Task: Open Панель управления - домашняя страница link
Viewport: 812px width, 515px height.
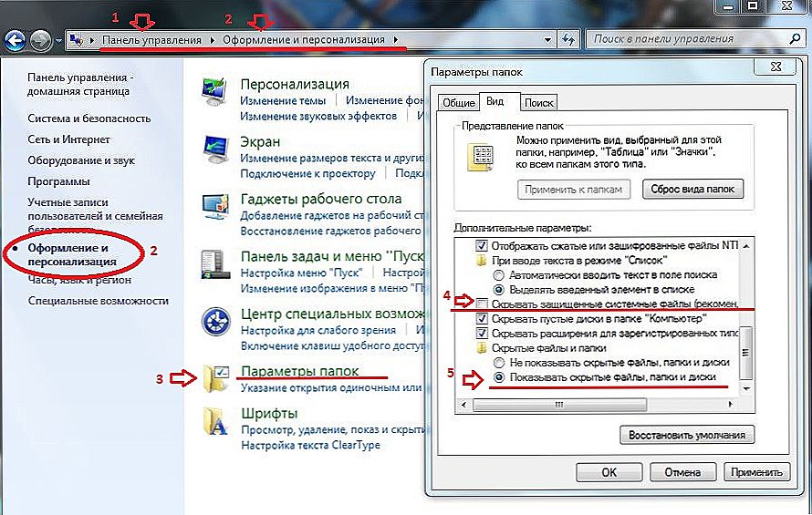Action: coord(80,85)
